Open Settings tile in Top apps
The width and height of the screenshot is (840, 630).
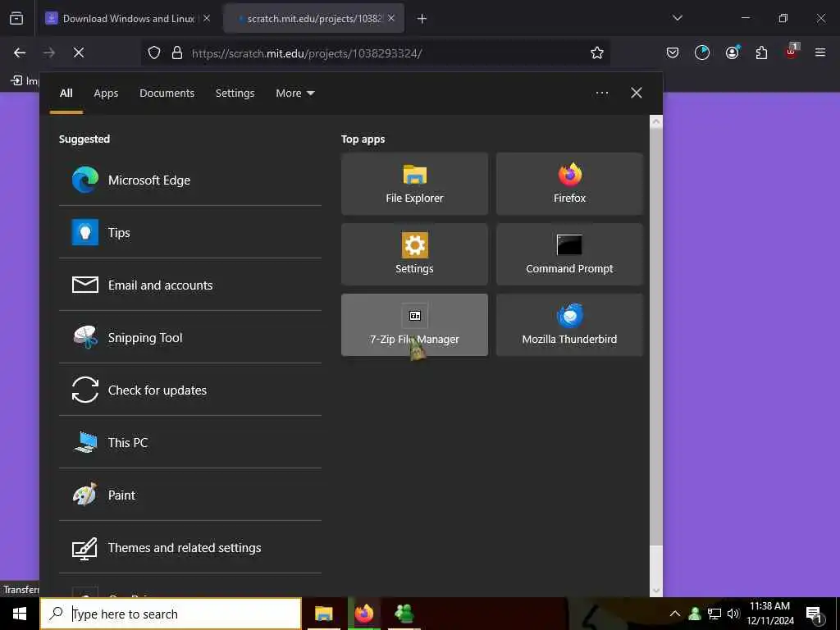pyautogui.click(x=414, y=254)
